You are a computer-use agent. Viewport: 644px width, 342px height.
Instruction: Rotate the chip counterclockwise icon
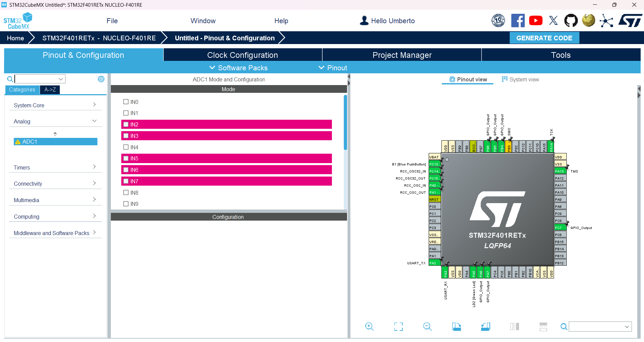point(485,327)
